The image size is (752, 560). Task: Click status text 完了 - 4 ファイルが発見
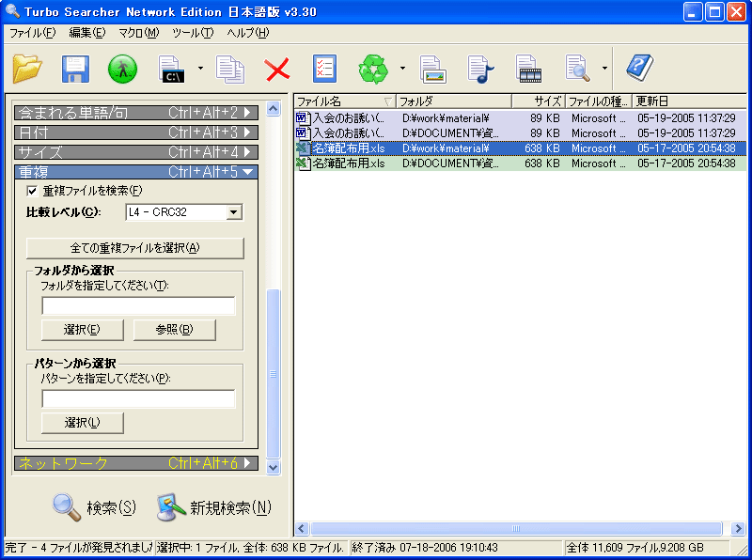(x=79, y=548)
